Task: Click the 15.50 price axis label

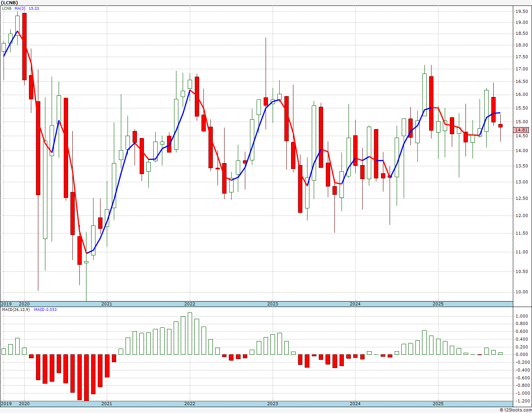Action: coord(521,108)
